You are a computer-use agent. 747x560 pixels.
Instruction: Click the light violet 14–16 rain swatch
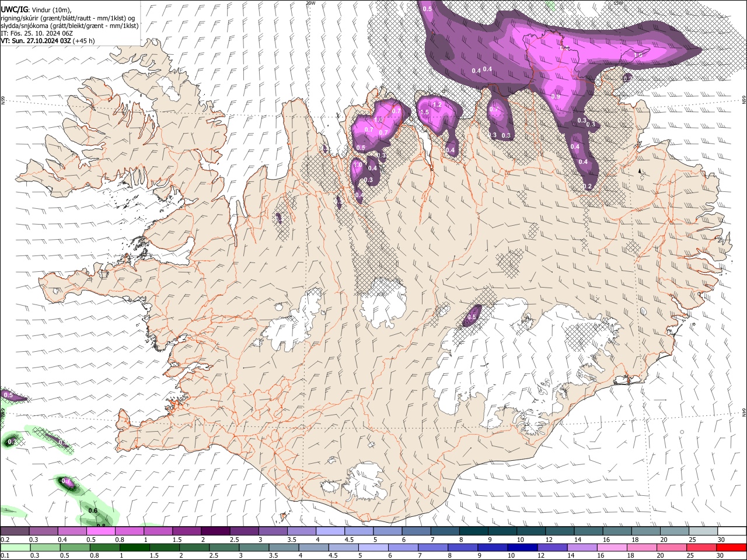pos(582,547)
